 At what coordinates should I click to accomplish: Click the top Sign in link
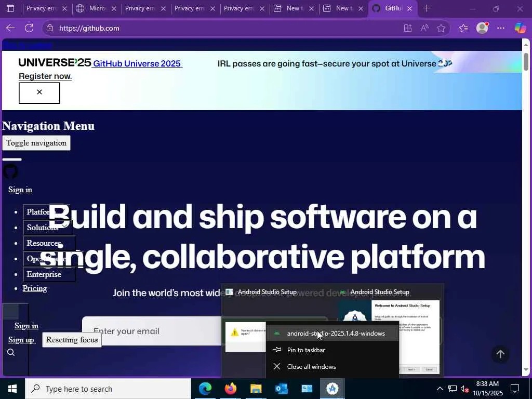click(20, 190)
